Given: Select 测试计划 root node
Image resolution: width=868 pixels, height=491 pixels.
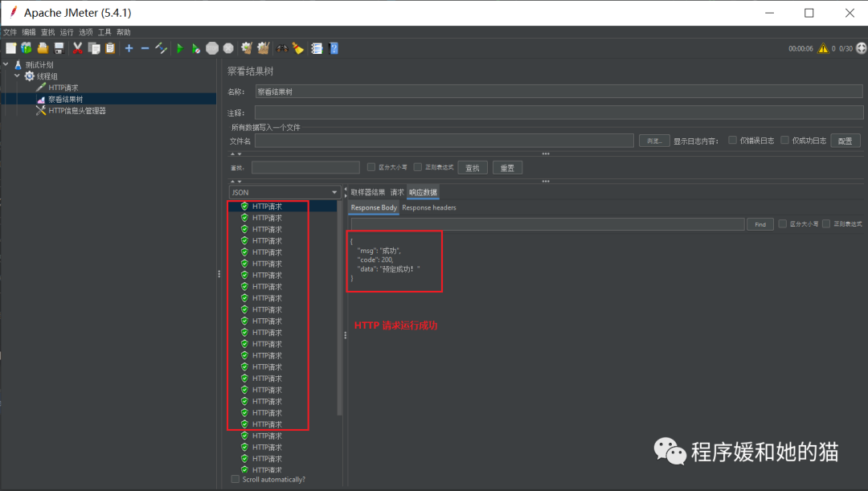Looking at the screenshot, I should pos(35,65).
